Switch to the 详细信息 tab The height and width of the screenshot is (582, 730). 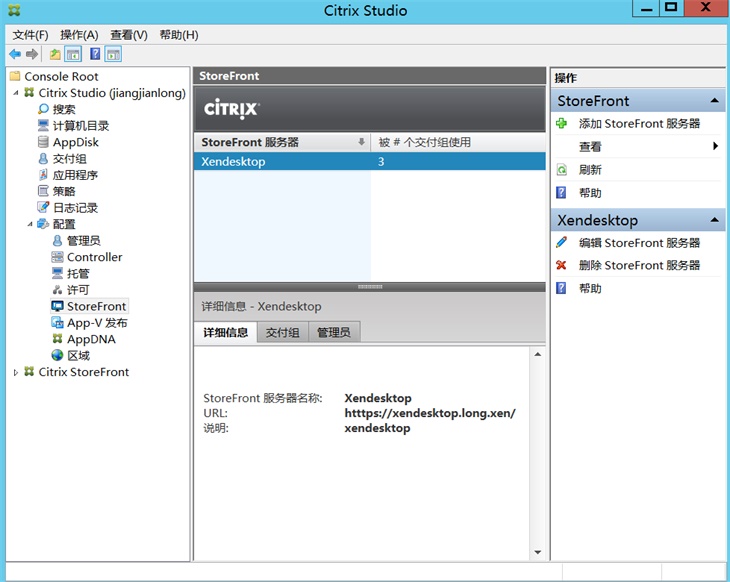tap(226, 332)
